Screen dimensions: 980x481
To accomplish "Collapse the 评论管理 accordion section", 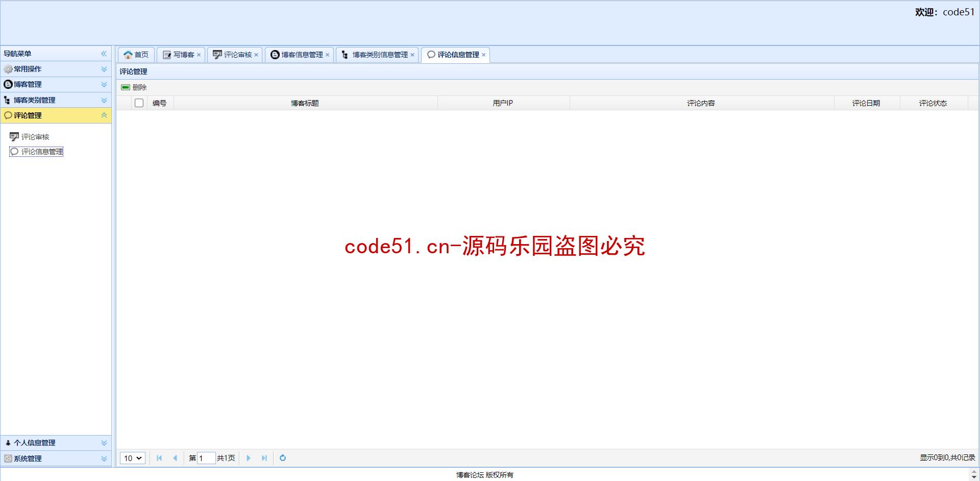I will coord(104,115).
